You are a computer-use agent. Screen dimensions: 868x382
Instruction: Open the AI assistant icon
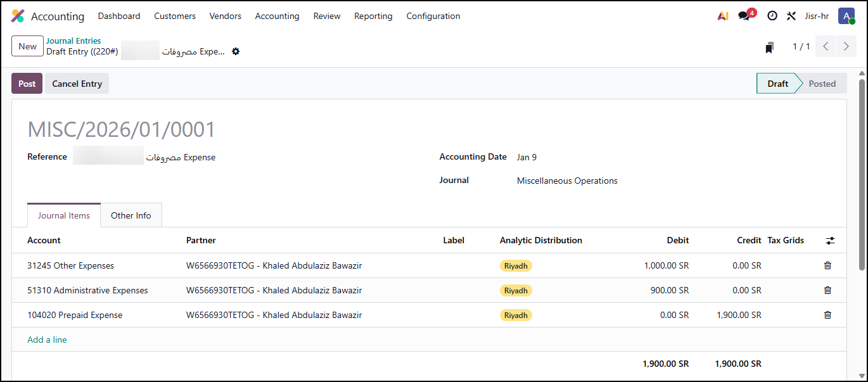[722, 16]
